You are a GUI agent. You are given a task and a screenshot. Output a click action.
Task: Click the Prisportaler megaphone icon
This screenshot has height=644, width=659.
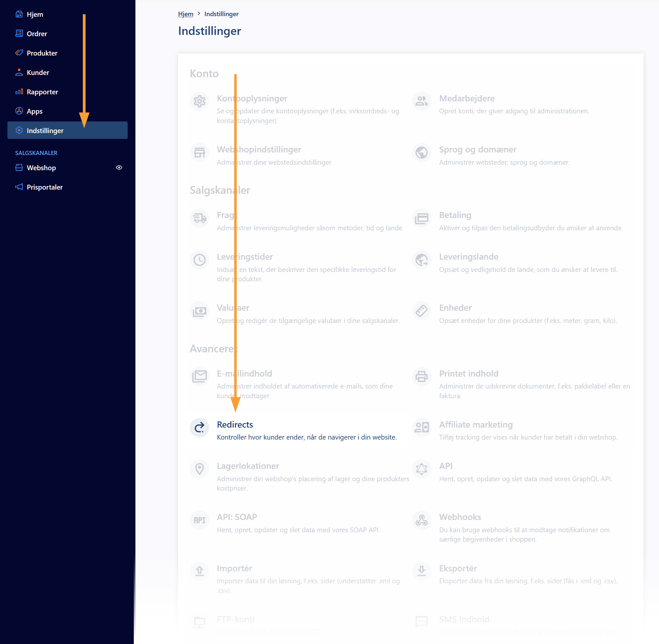[x=19, y=187]
